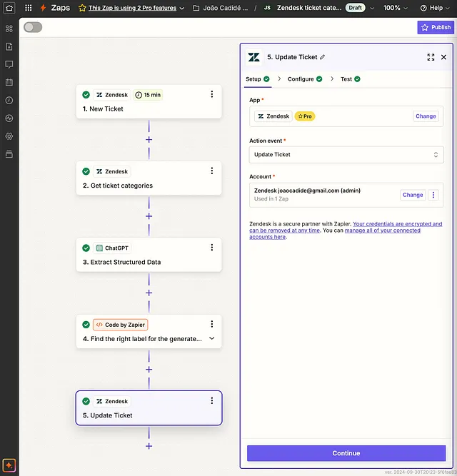Expand the step panel to fullscreen
This screenshot has height=476, width=457.
pos(431,57)
